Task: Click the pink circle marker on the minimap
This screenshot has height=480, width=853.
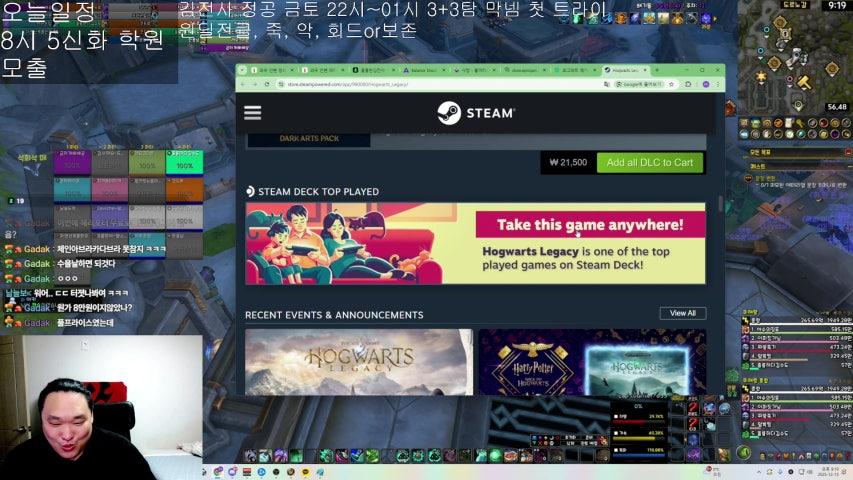Action: coord(789,79)
